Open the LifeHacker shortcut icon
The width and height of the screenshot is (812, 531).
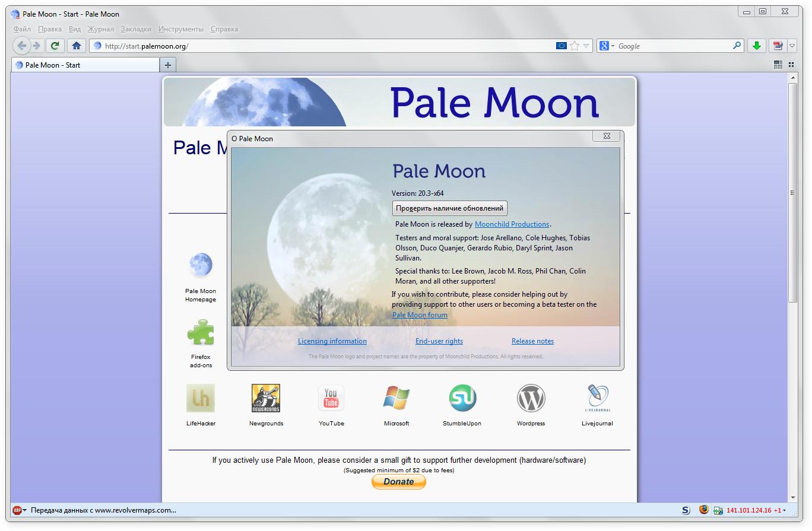(201, 398)
